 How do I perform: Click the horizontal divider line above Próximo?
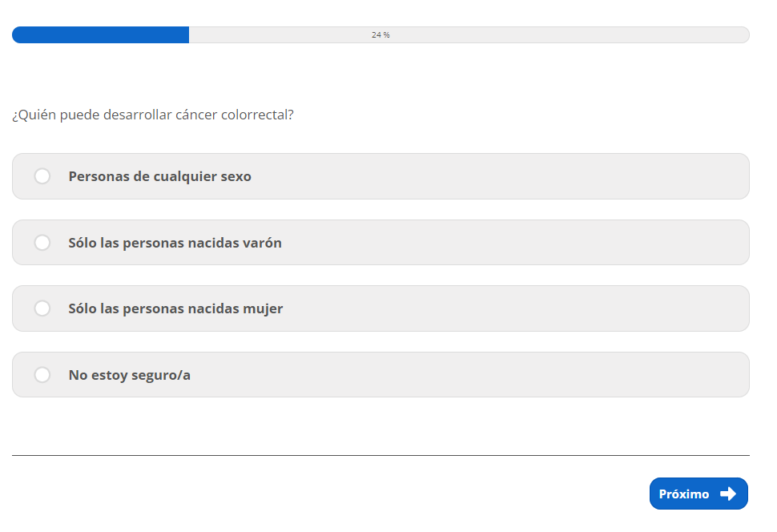coord(380,455)
